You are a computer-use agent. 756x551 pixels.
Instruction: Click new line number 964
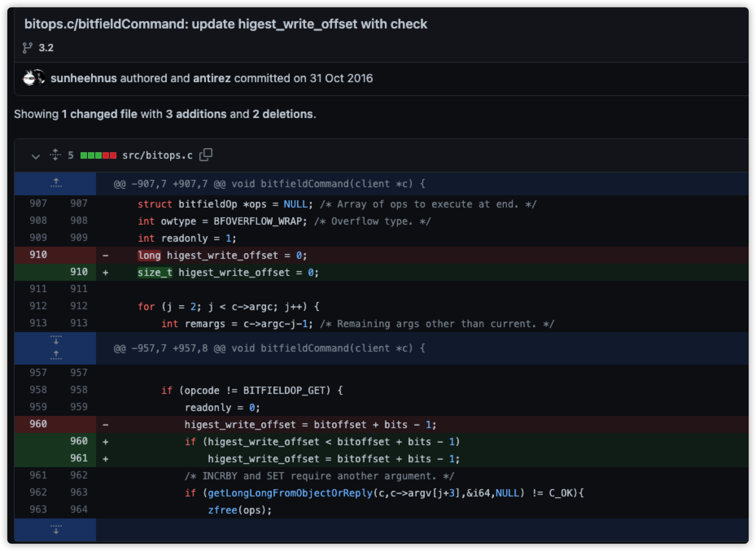click(x=79, y=509)
